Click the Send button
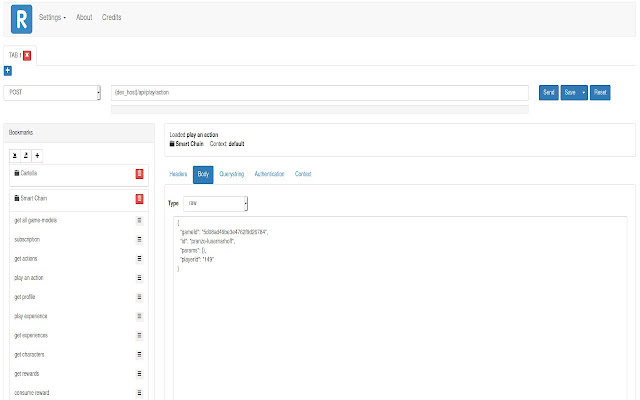 [549, 93]
